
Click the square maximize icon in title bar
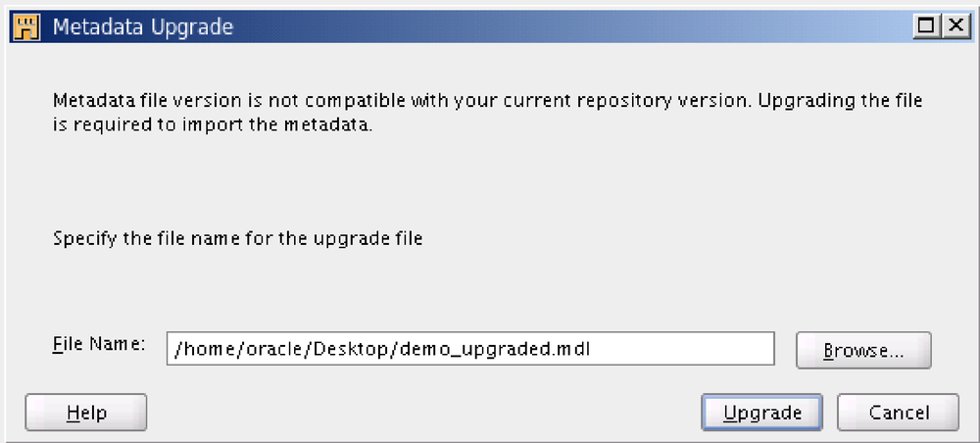coord(927,26)
